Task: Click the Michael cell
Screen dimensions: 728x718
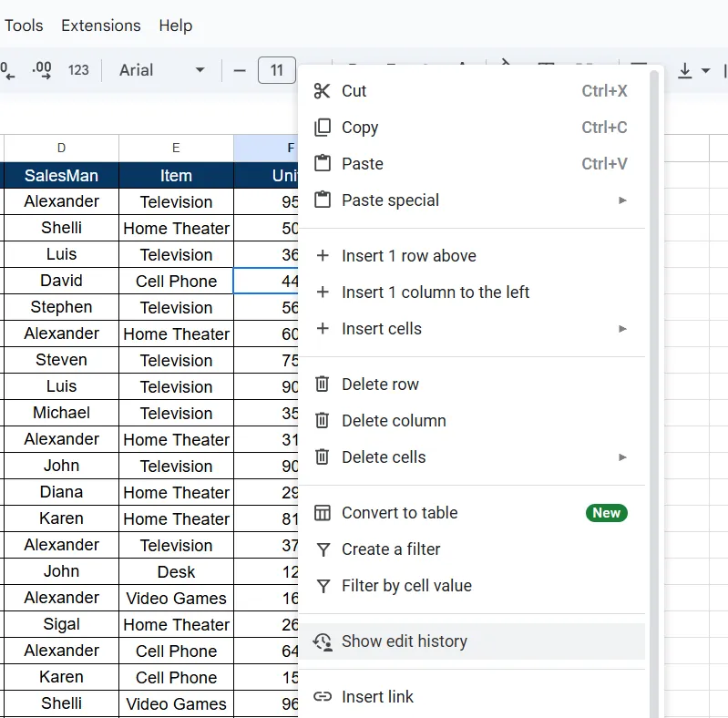Action: tap(61, 413)
